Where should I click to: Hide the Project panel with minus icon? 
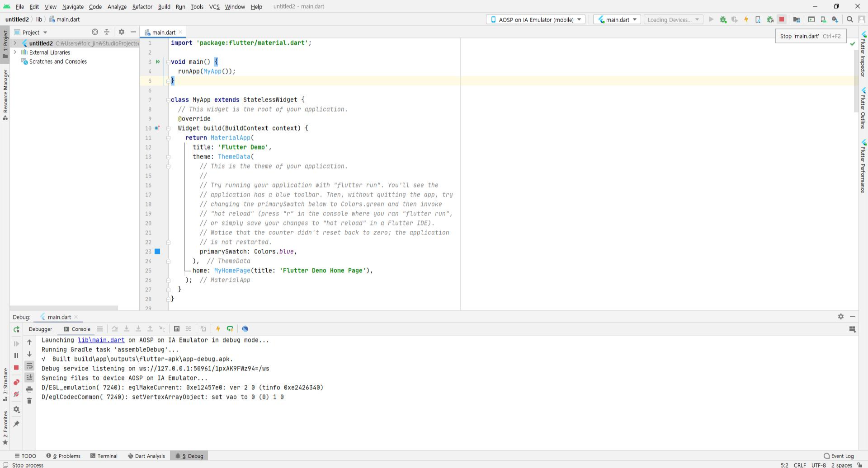[x=133, y=32]
